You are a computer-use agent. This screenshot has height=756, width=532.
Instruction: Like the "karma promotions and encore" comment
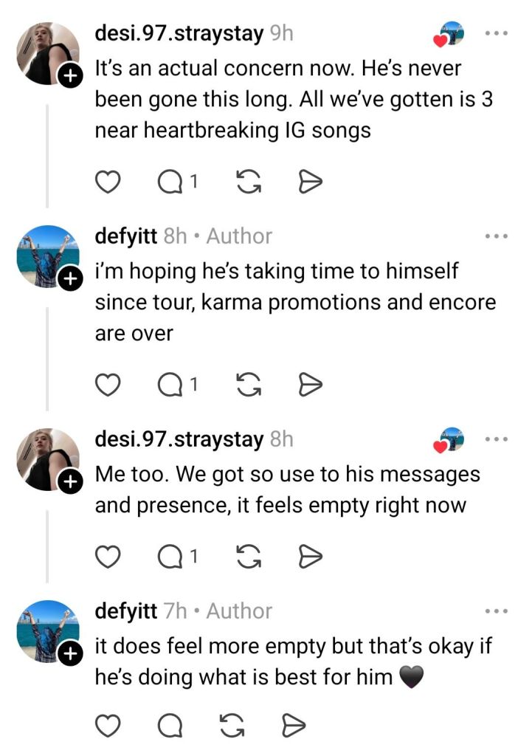tap(109, 384)
